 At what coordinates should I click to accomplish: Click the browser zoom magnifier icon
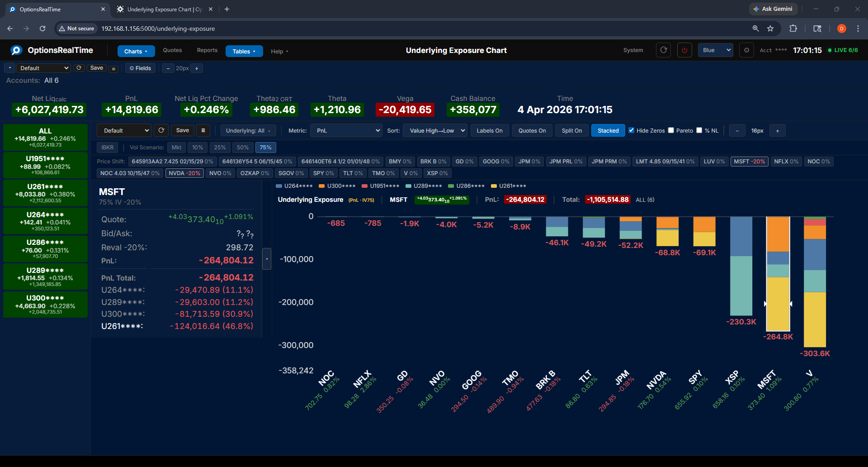755,29
